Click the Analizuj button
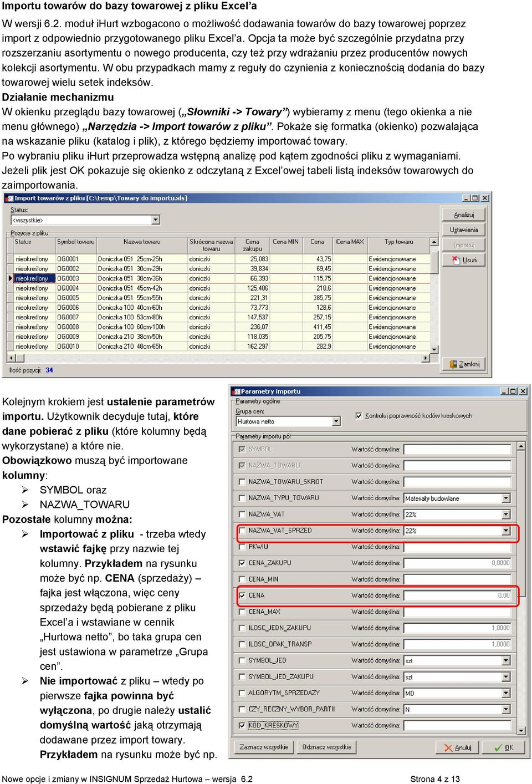This screenshot has width=532, height=784. 463,215
